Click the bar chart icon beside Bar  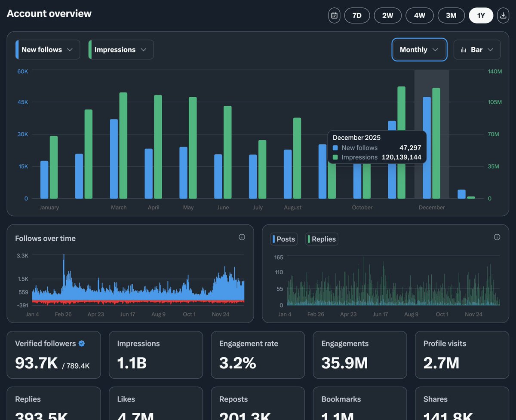pyautogui.click(x=464, y=50)
